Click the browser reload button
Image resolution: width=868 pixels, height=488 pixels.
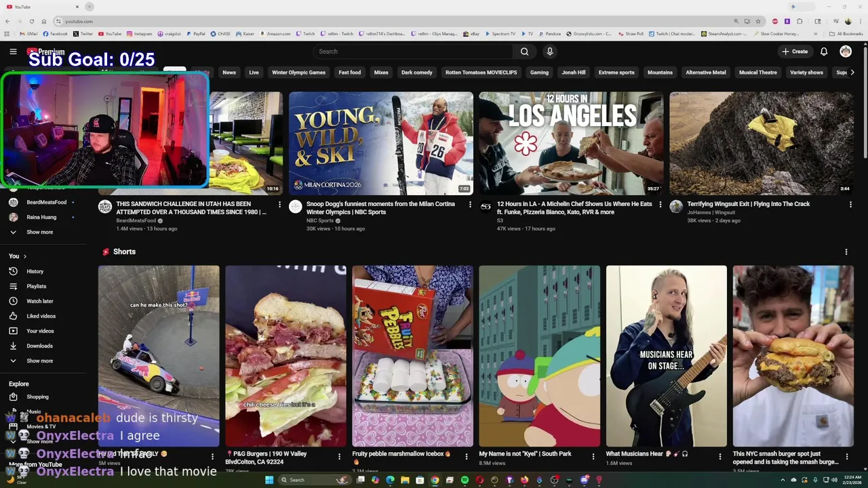(32, 21)
